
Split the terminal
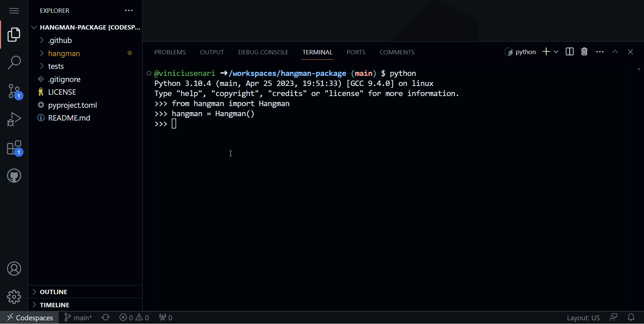570,52
